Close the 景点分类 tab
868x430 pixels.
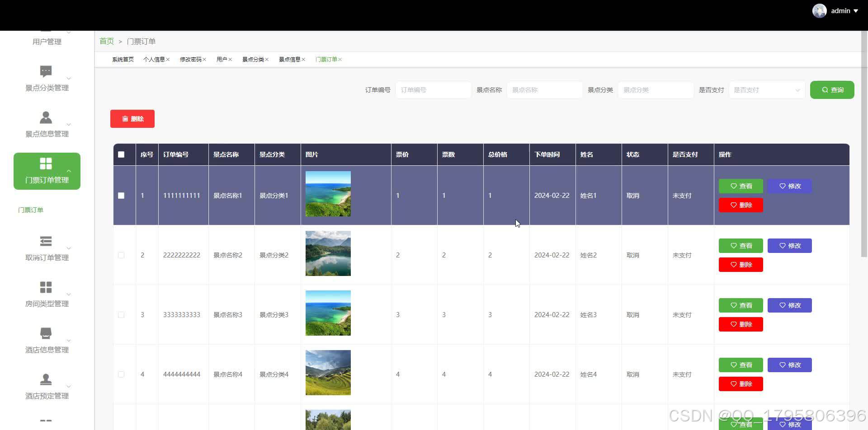click(x=267, y=60)
